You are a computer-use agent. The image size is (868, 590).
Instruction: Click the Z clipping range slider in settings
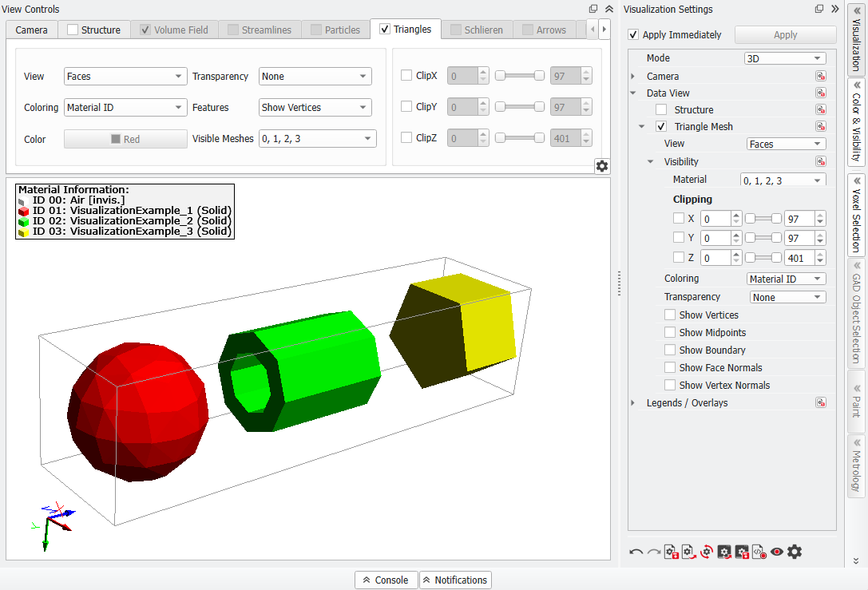763,257
